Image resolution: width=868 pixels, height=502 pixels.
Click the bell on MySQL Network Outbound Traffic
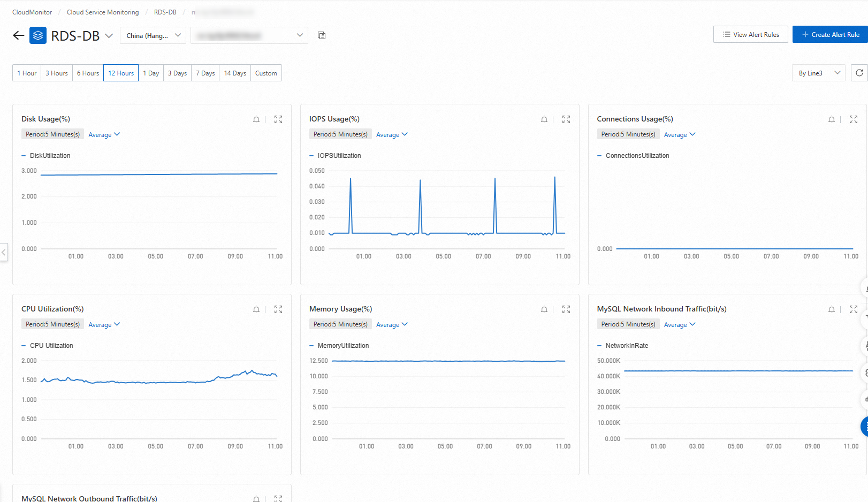point(256,498)
